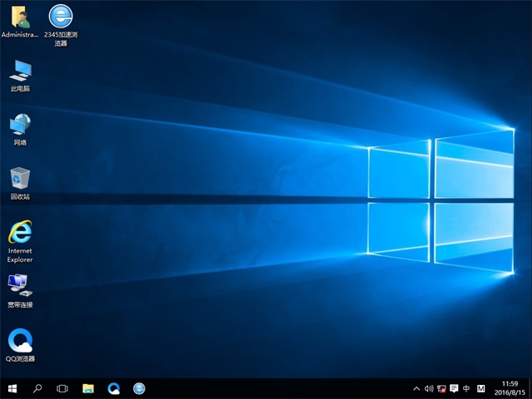532x399 pixels.
Task: Open the volume speaker control
Action: (429, 388)
